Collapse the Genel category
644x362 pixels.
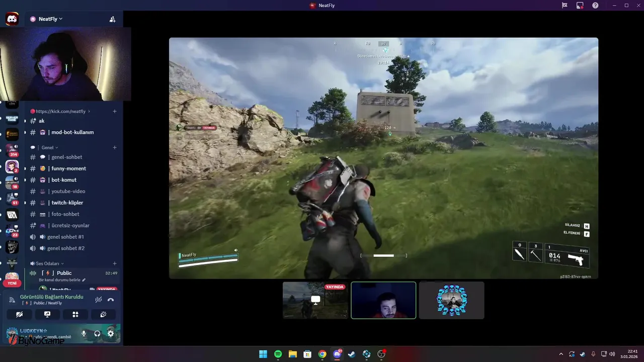44,147
